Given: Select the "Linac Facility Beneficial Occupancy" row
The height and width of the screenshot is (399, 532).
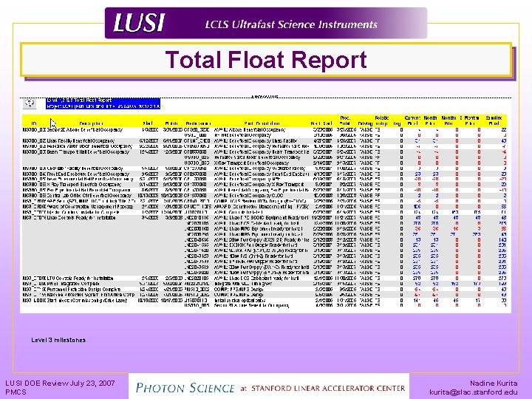Looking at the screenshot, I should (x=265, y=141).
